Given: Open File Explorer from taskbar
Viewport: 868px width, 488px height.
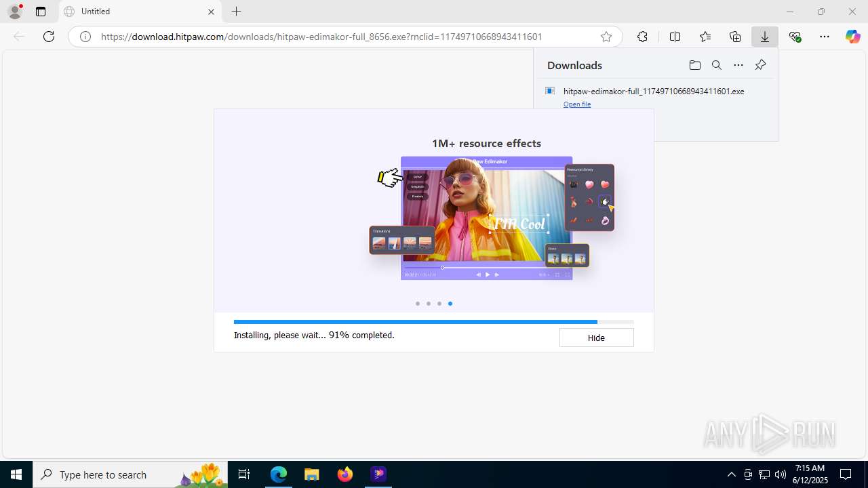Looking at the screenshot, I should click(x=312, y=474).
